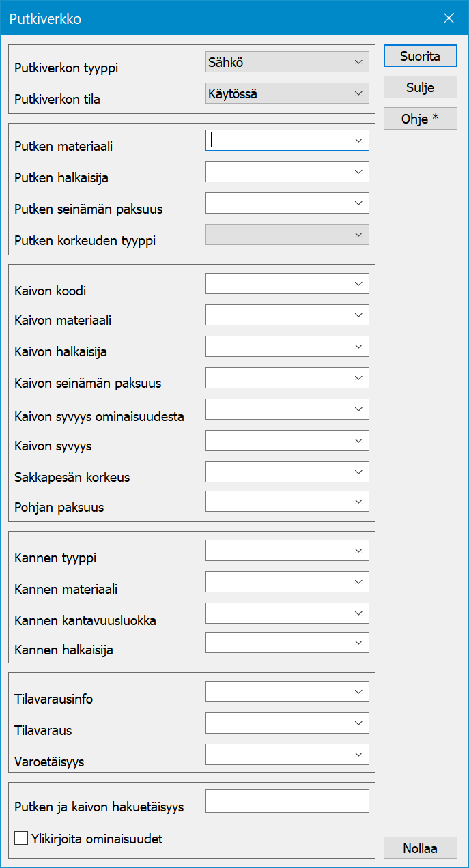Enable the Ylikirjoita ominaisuudet checkbox
469x868 pixels.
point(20,838)
